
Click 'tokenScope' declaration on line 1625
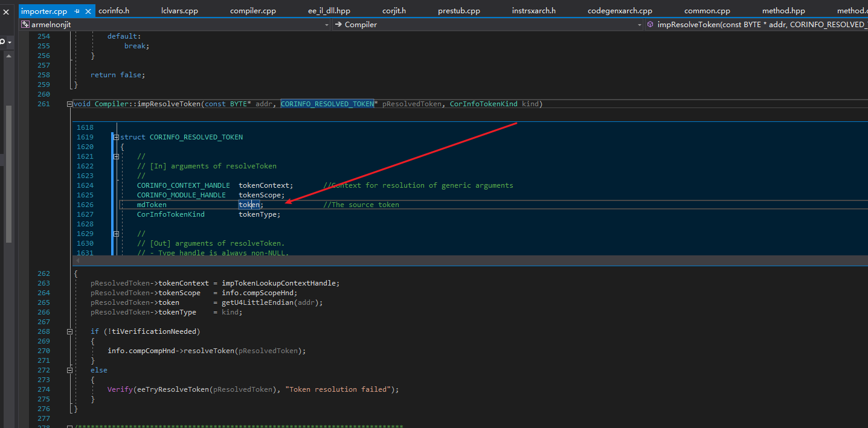[260, 195]
